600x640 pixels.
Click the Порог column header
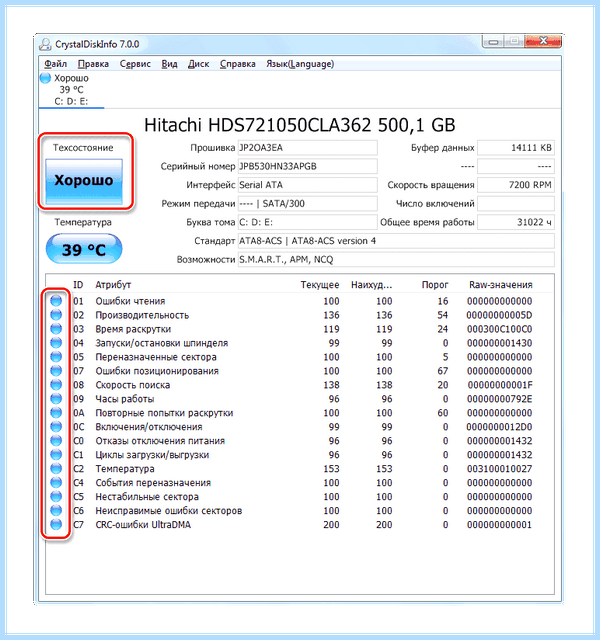coord(435,284)
